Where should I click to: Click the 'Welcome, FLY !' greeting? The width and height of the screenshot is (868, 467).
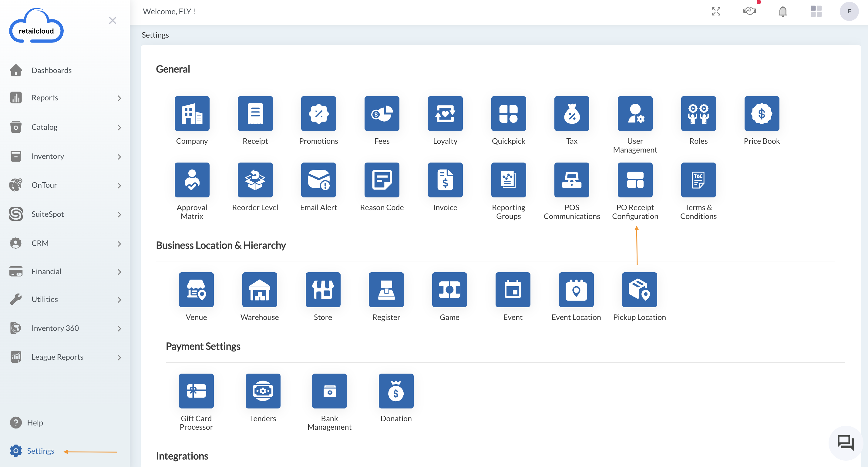coord(169,12)
